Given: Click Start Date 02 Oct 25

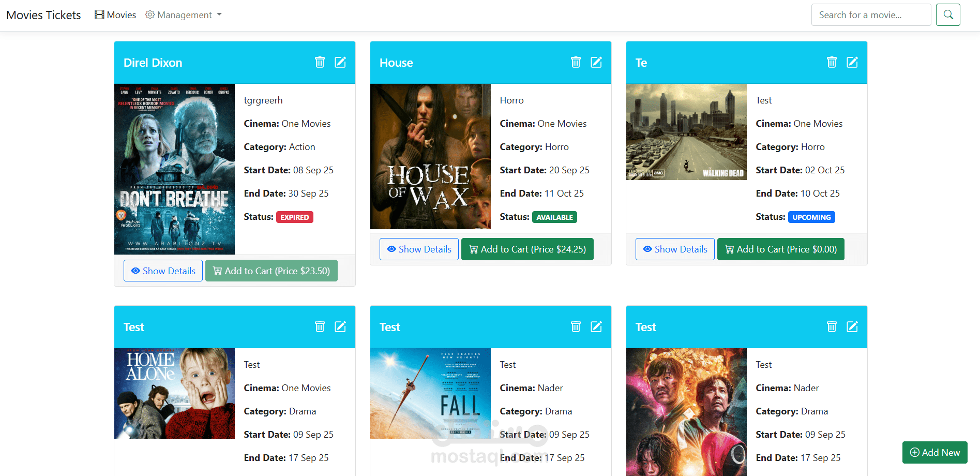Looking at the screenshot, I should (800, 170).
